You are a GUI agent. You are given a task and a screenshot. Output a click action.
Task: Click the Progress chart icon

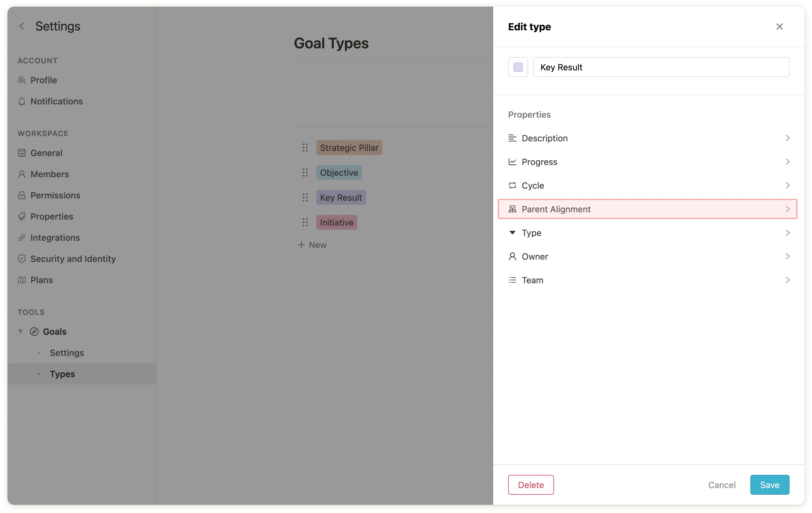coord(512,162)
